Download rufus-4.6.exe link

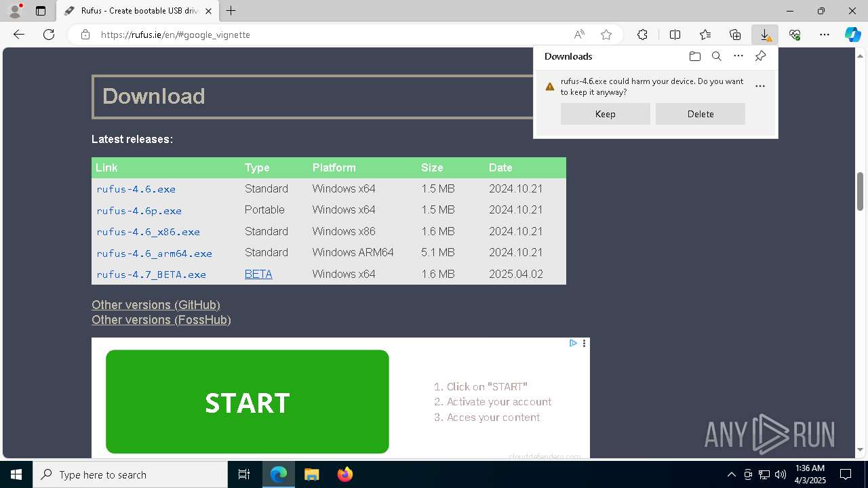[x=136, y=189]
